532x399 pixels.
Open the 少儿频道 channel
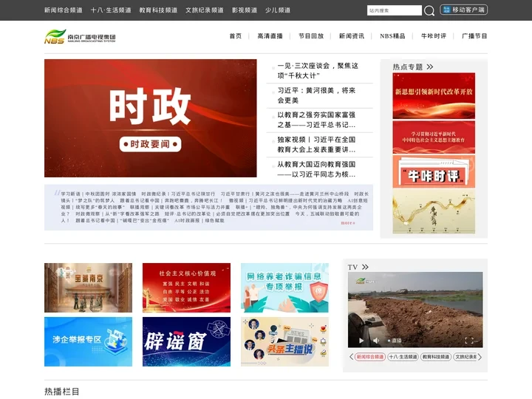tap(278, 10)
